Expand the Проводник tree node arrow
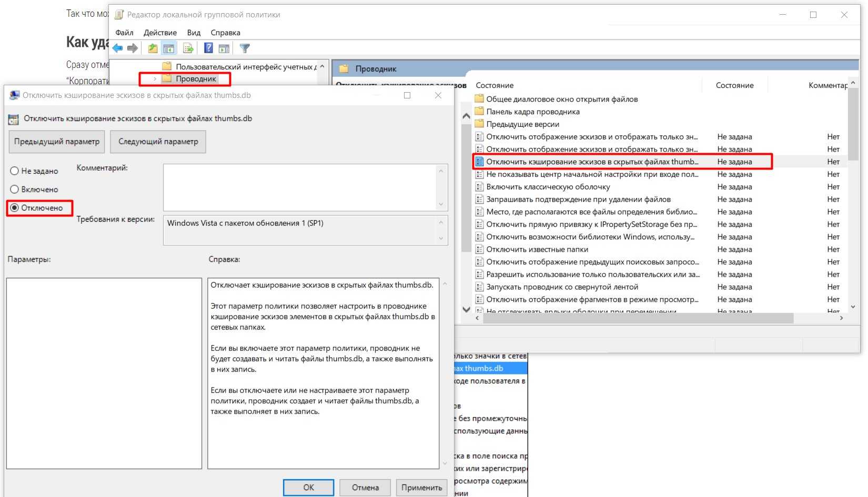Screen dimensions: 868x497 tap(155, 79)
